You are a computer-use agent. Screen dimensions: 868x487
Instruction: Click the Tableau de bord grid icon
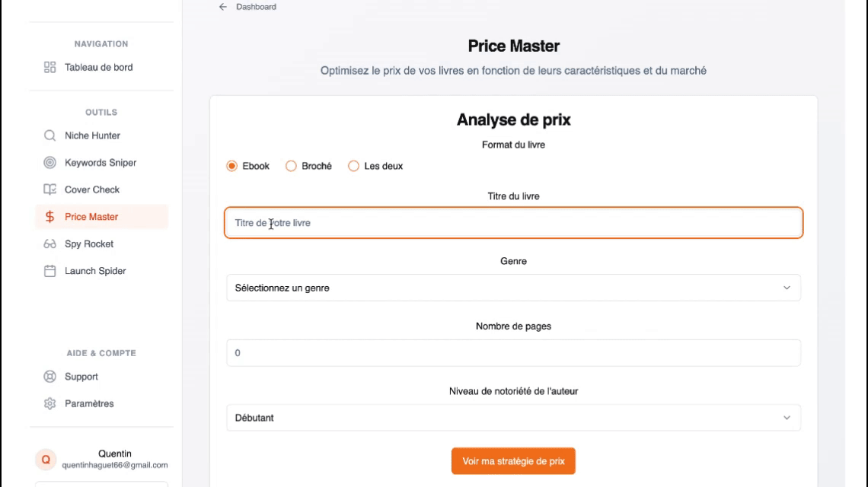[x=49, y=68]
